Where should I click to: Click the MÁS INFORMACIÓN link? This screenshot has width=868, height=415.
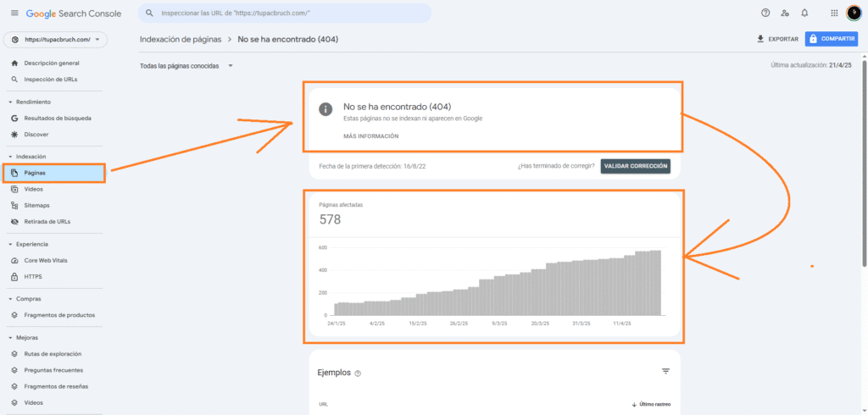(371, 136)
